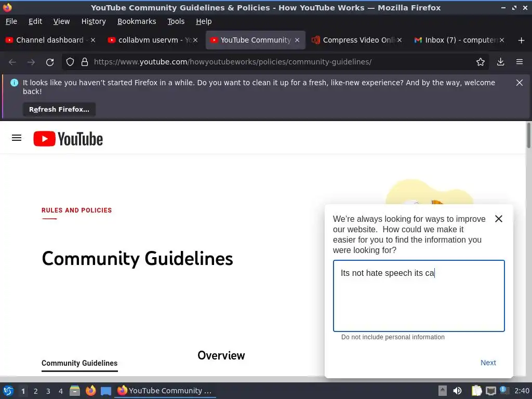The image size is (532, 399).
Task: Switch to virtual desktop 4
Action: point(61,391)
